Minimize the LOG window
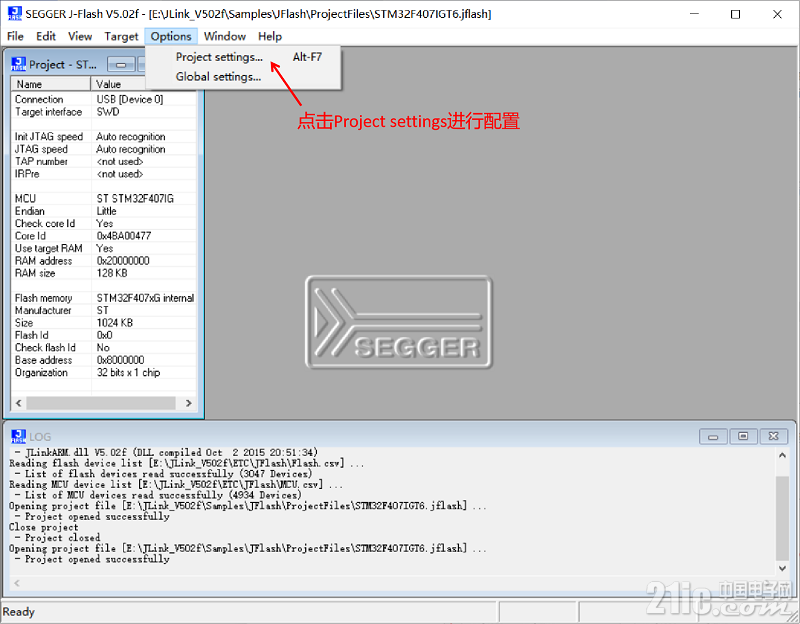The image size is (800, 624). (x=713, y=436)
